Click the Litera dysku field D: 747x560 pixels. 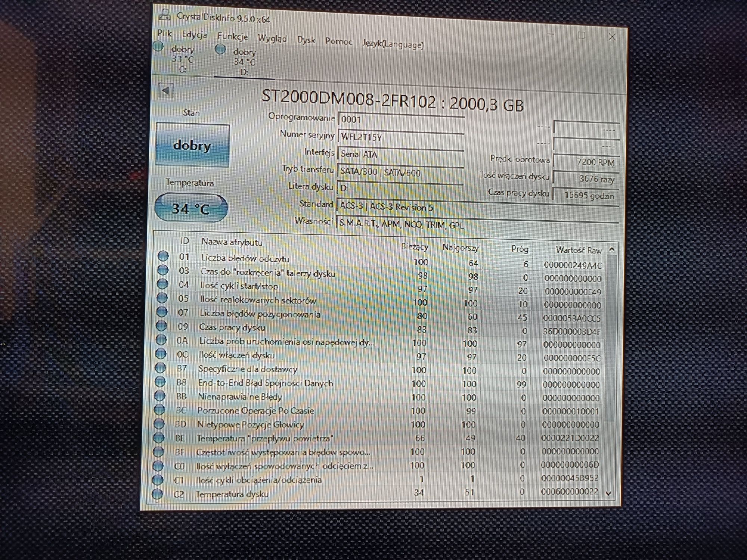pyautogui.click(x=400, y=189)
